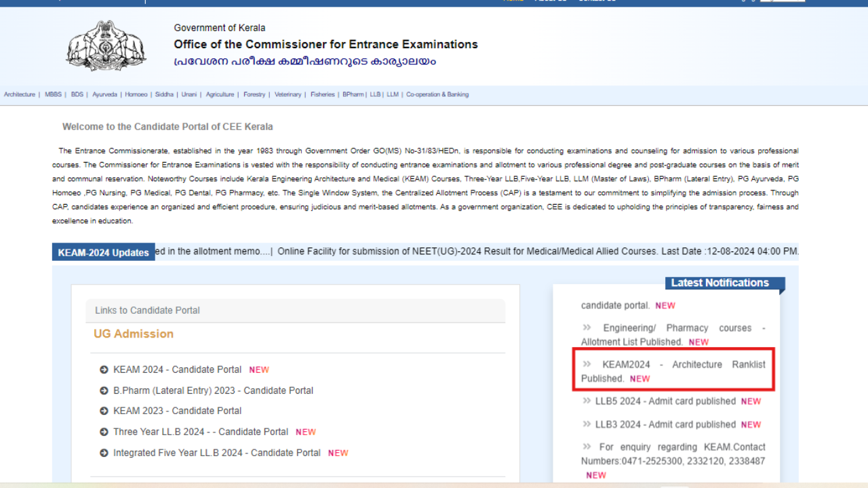Screen dimensions: 868x488
Task: Open LLB3 2024 Admit card published notification
Action: tap(665, 424)
